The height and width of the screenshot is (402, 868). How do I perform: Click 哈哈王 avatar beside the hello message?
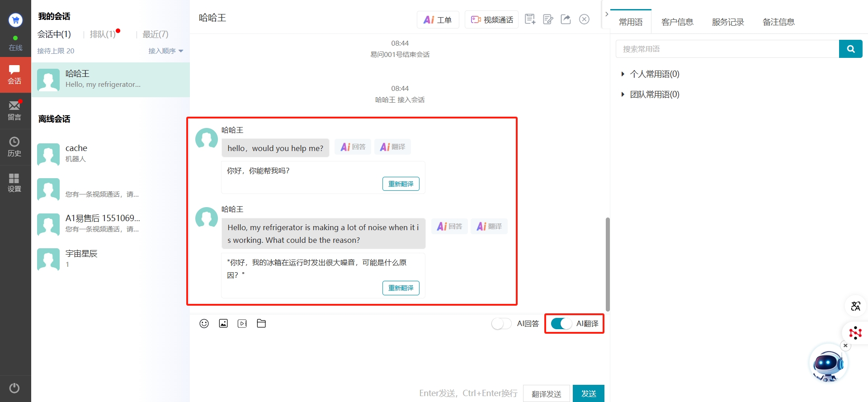tap(207, 138)
